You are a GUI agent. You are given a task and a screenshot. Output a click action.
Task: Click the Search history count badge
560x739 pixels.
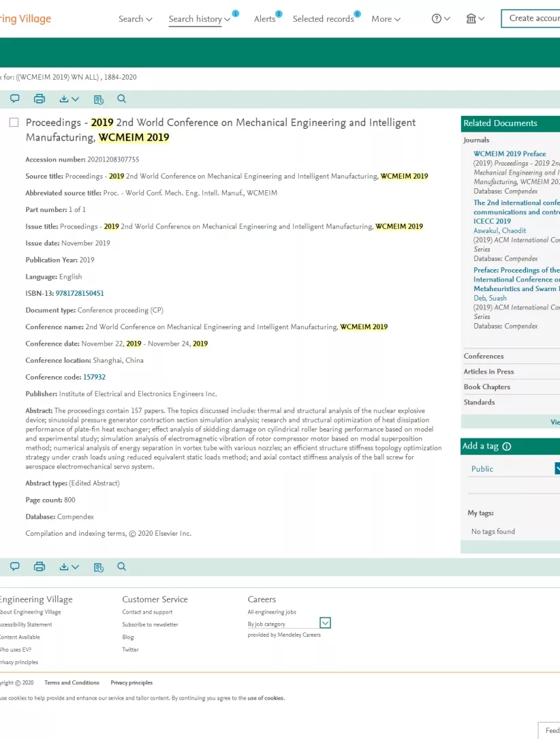pyautogui.click(x=236, y=13)
